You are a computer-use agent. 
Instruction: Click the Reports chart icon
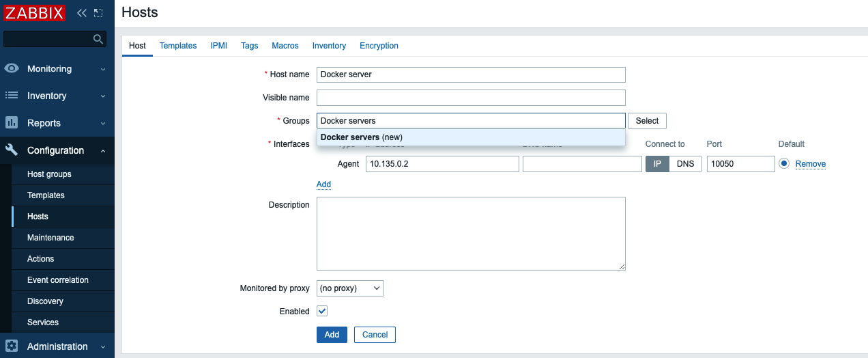click(x=12, y=123)
